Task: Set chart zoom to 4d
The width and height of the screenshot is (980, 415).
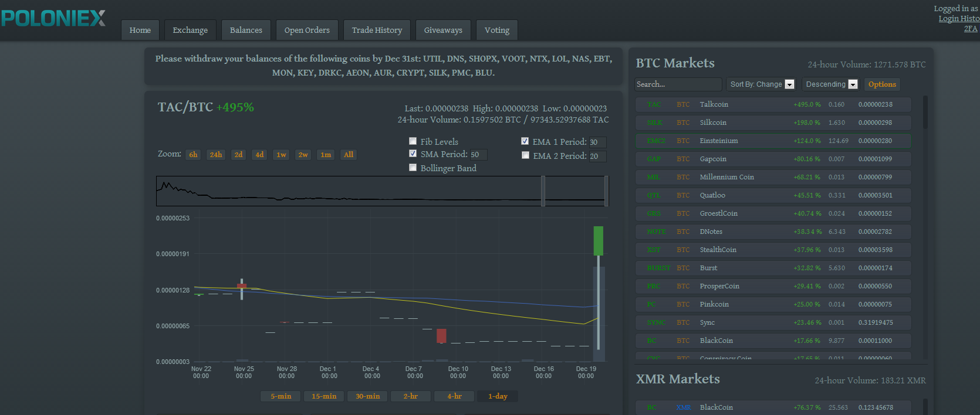Action: 259,155
